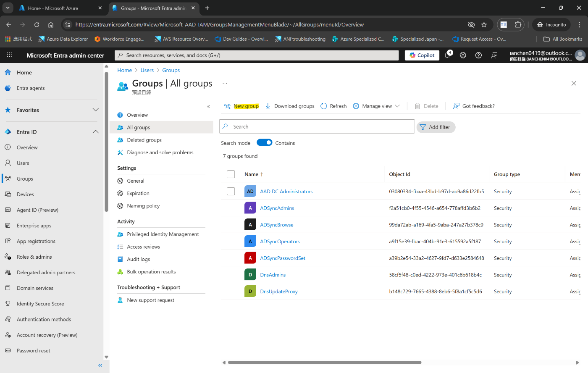Click the Add filter button

pyautogui.click(x=436, y=127)
